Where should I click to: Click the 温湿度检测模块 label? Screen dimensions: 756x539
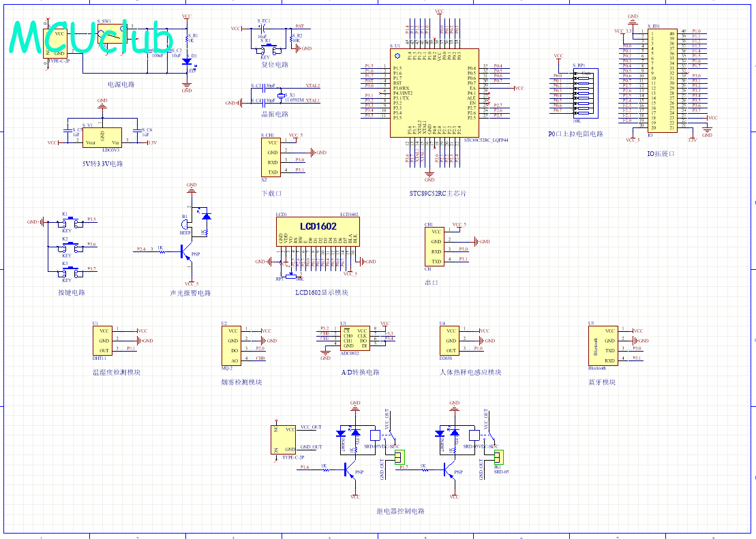click(x=116, y=372)
